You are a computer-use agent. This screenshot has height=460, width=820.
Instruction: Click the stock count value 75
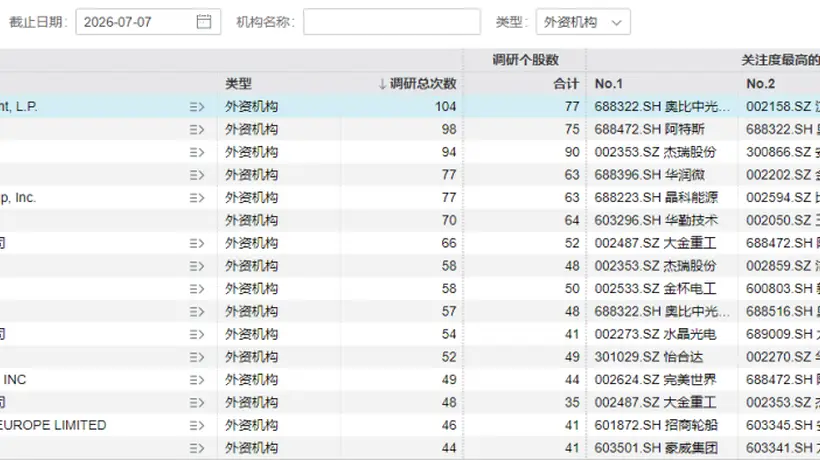(x=572, y=129)
